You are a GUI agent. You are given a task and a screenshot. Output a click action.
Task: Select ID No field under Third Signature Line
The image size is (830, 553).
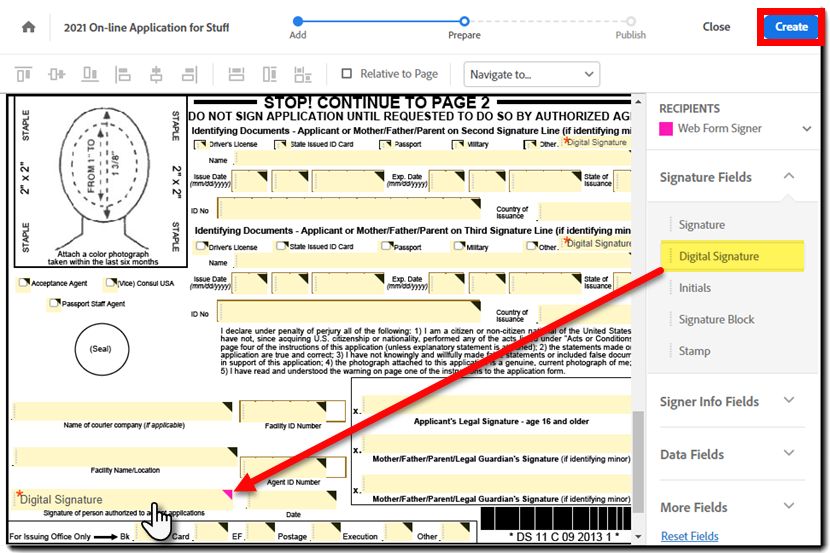click(x=349, y=311)
